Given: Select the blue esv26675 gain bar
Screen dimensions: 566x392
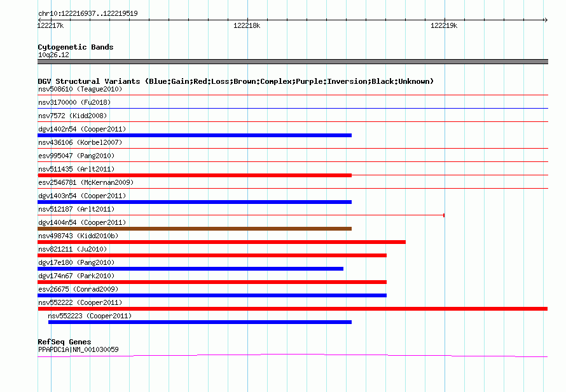Looking at the screenshot, I should [x=212, y=295].
